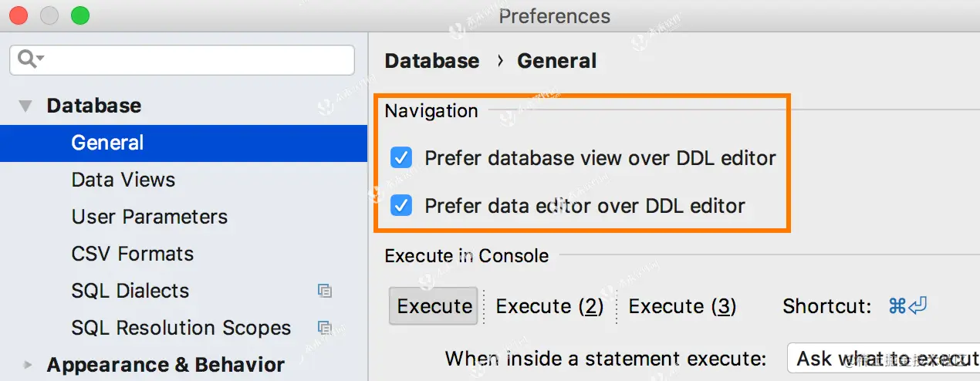Image resolution: width=980 pixels, height=381 pixels.
Task: Open the User Parameters settings page
Action: click(x=150, y=217)
